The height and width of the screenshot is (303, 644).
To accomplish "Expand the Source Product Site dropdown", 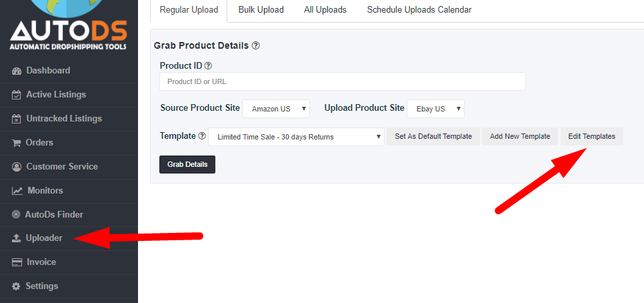I will click(x=276, y=109).
